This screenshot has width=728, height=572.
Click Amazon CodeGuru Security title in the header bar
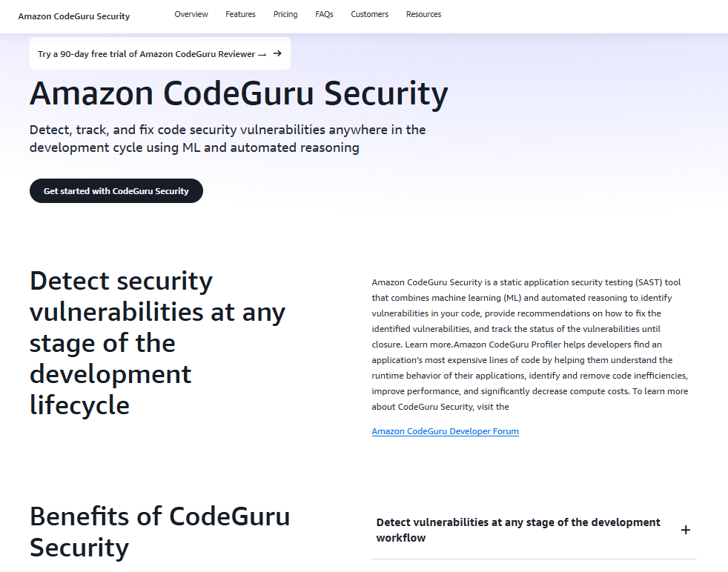pos(74,16)
